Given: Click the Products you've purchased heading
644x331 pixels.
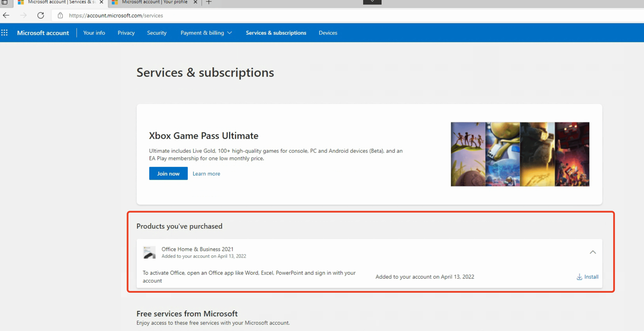Looking at the screenshot, I should (x=179, y=226).
